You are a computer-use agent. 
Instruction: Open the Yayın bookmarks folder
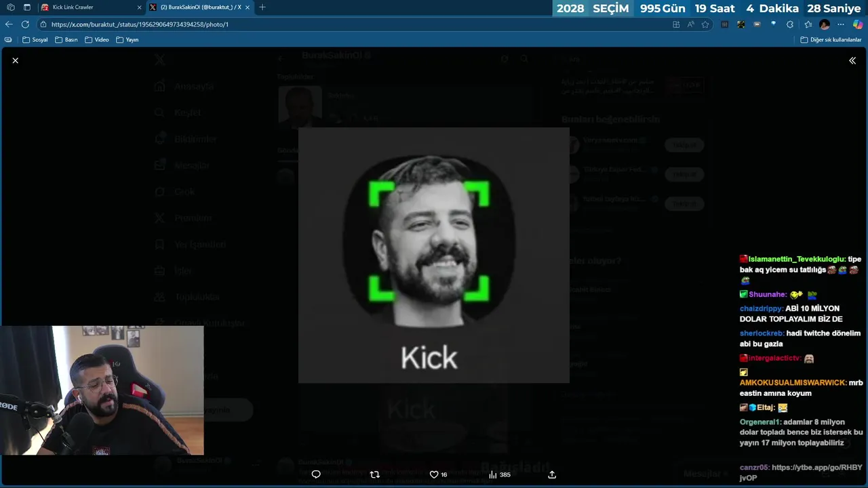[x=127, y=39]
